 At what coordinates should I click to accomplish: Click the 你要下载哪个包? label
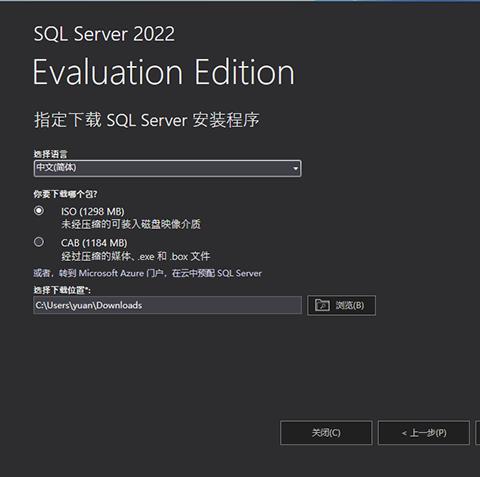pyautogui.click(x=65, y=194)
